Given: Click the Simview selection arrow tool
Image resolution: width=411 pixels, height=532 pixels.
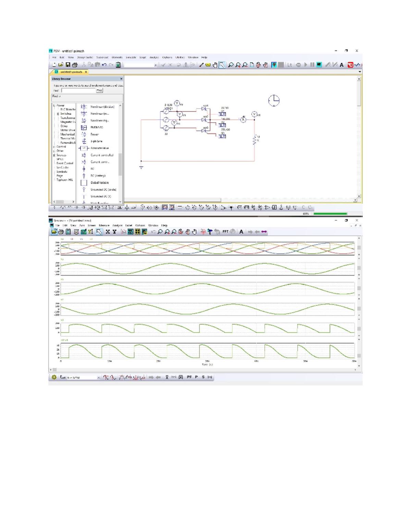Looking at the screenshot, I should (x=99, y=232).
